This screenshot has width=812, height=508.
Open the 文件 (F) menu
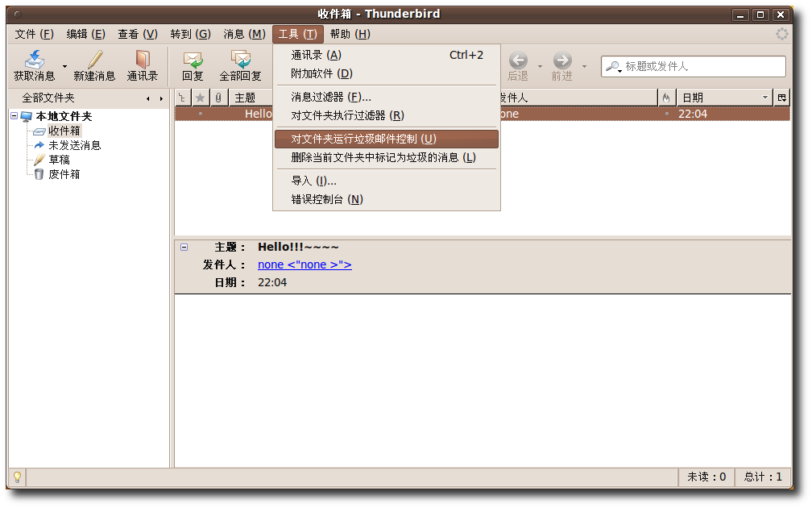click(x=34, y=34)
